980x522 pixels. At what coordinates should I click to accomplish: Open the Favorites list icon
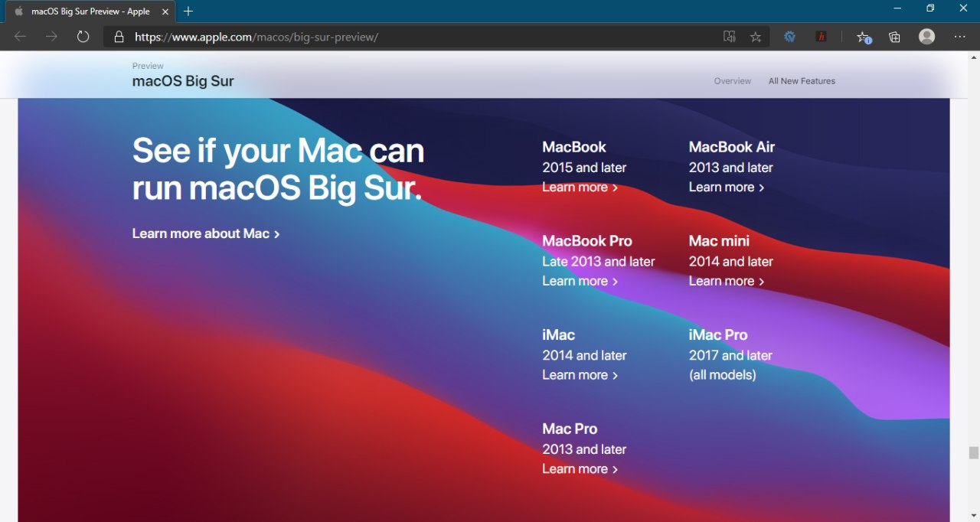[864, 37]
